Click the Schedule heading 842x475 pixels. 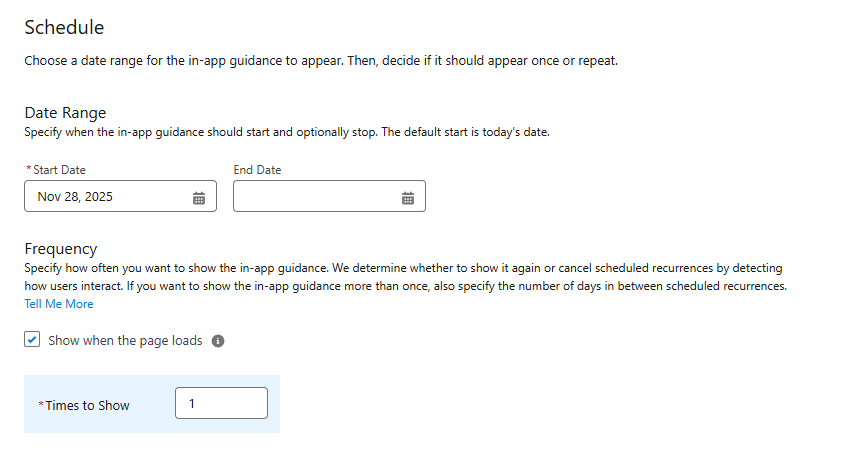click(x=64, y=28)
